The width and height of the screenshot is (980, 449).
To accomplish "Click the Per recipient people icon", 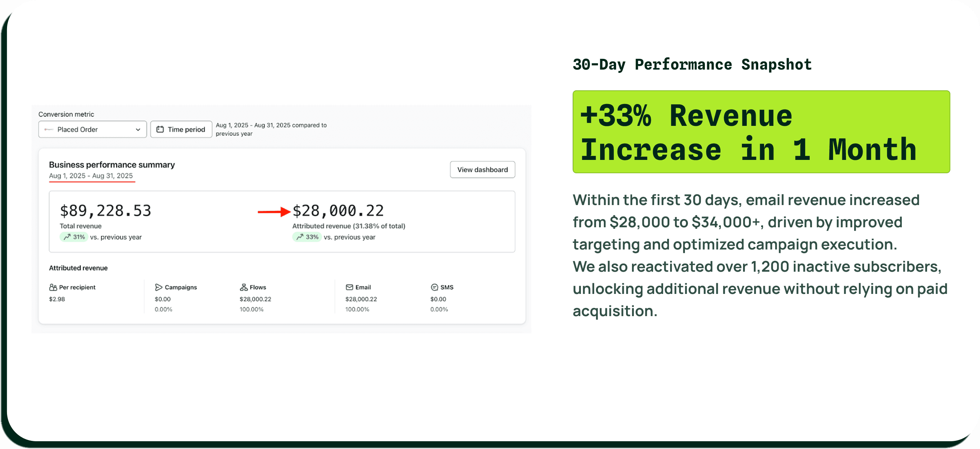I will (53, 287).
